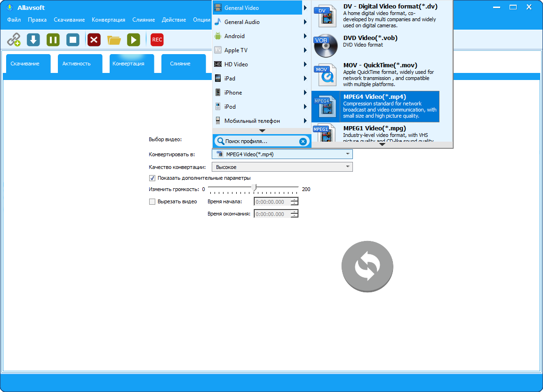Clear profile search with the X button
Screen dimensions: 543x392
[x=303, y=141]
